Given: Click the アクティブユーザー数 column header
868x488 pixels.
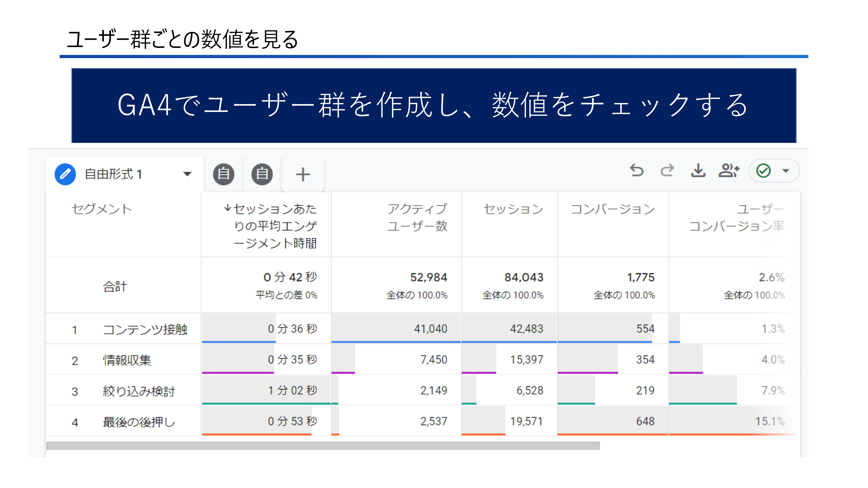Looking at the screenshot, I should click(x=417, y=217).
